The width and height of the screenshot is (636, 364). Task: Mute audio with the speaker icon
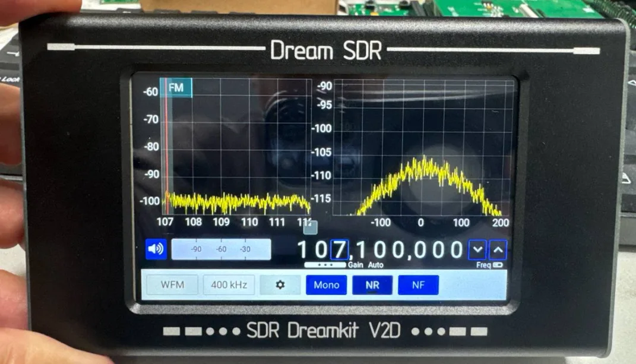pyautogui.click(x=156, y=249)
